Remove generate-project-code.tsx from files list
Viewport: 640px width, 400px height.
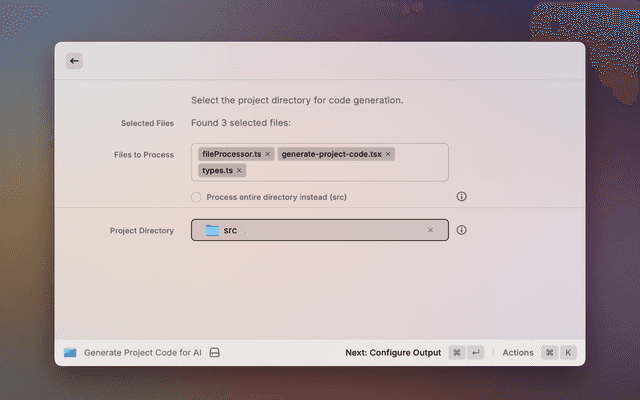388,154
